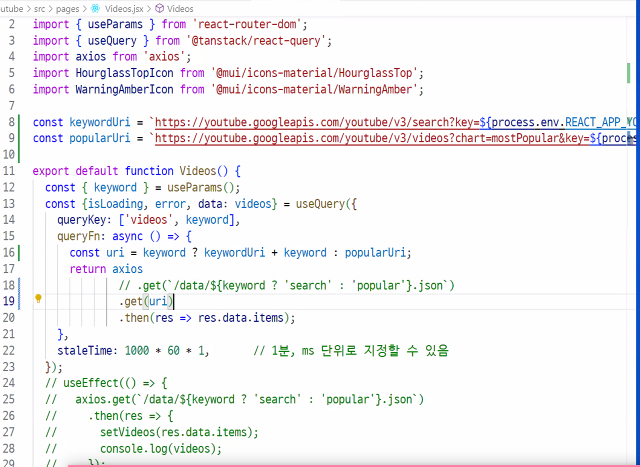Image resolution: width=640 pixels, height=467 pixels.
Task: Click the Korean comment after staleTime
Action: 351,350
